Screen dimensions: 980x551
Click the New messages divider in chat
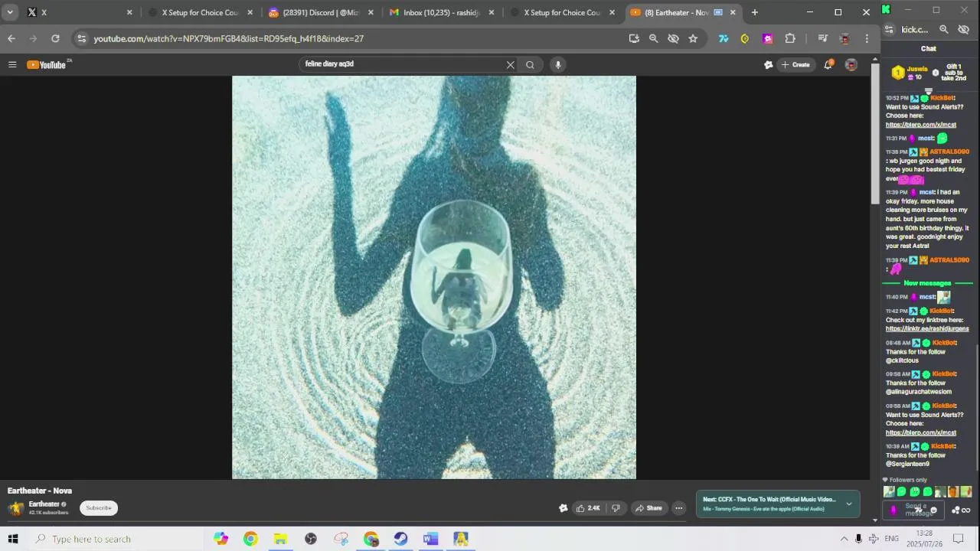pos(927,283)
